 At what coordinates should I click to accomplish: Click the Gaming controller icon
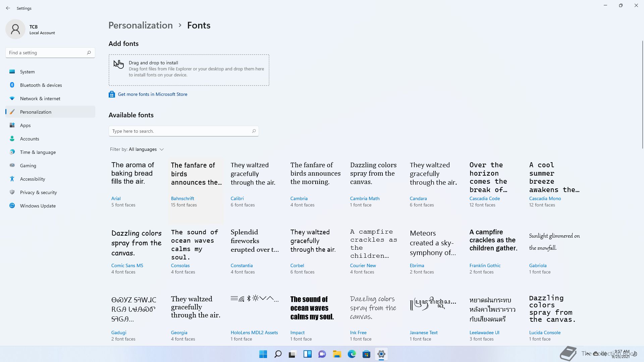(x=12, y=165)
